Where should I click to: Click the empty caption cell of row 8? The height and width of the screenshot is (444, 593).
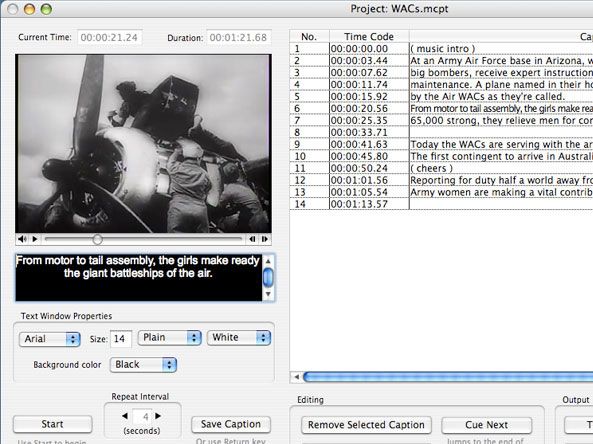click(501, 133)
